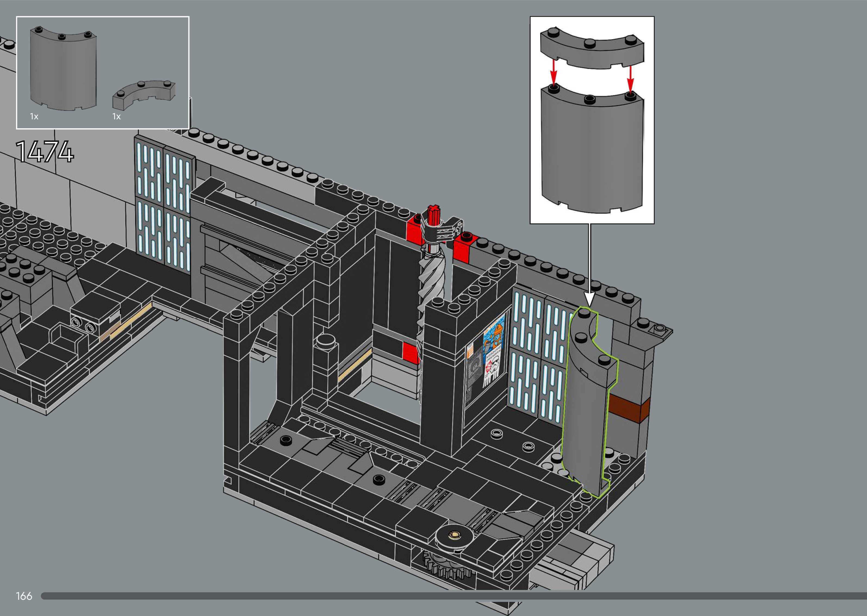Viewport: 867px width, 616px height.
Task: Click the right red arrow in callout
Action: 630,78
